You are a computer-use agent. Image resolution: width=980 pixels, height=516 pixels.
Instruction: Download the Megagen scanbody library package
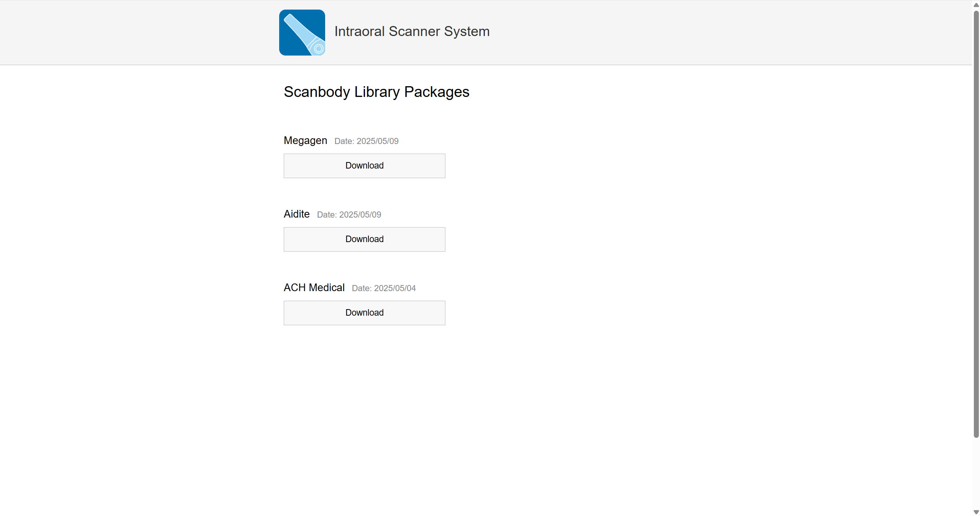point(364,165)
